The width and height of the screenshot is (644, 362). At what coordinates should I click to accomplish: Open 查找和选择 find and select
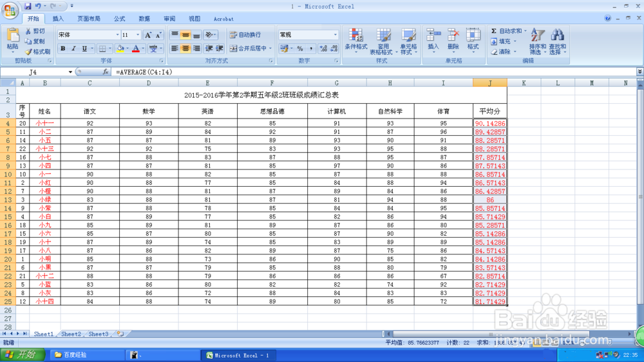coord(557,41)
